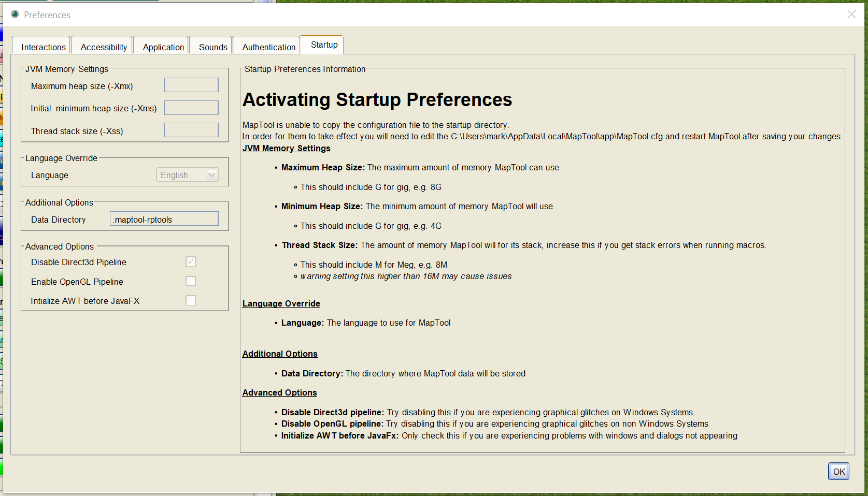
Task: Select the Startup tab
Action: tap(322, 45)
